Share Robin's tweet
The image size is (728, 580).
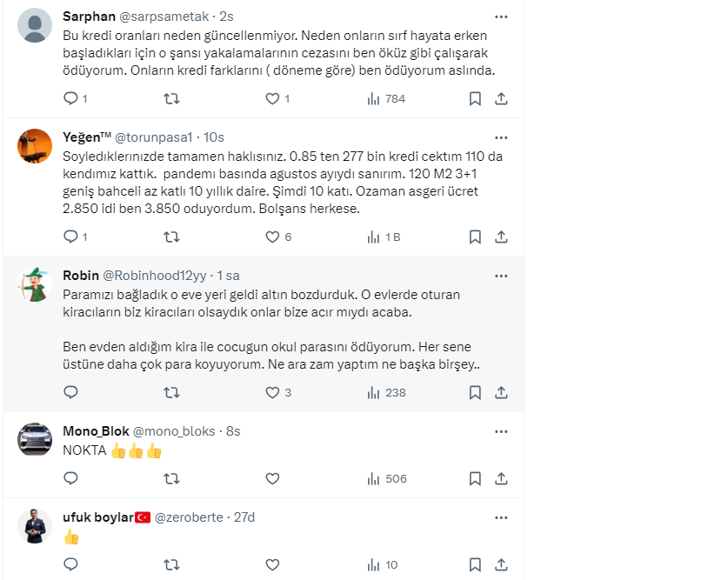(x=501, y=392)
